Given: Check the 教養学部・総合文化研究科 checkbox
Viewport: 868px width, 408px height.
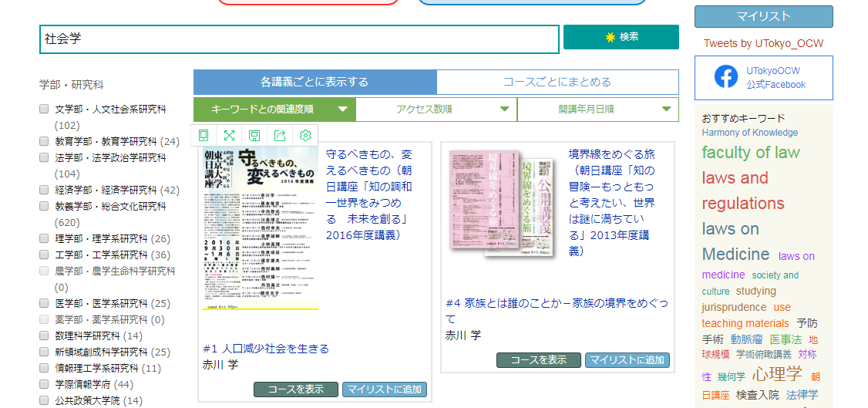Looking at the screenshot, I should click(x=44, y=206).
